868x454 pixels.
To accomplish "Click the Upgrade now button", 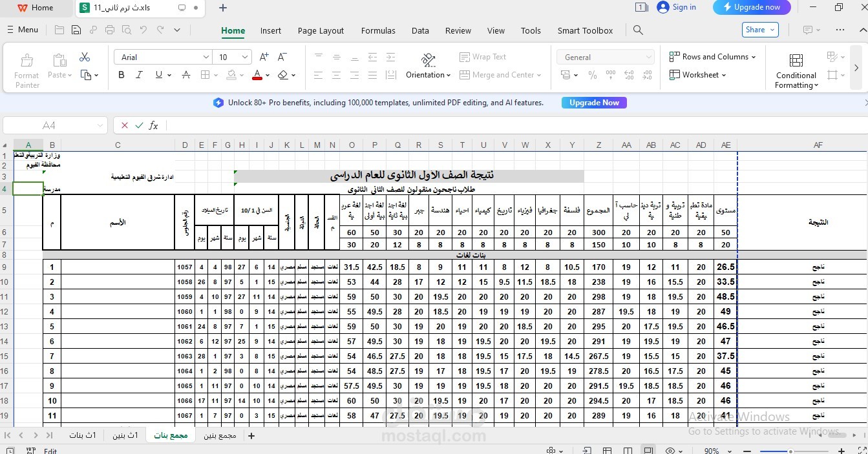I will pos(750,7).
